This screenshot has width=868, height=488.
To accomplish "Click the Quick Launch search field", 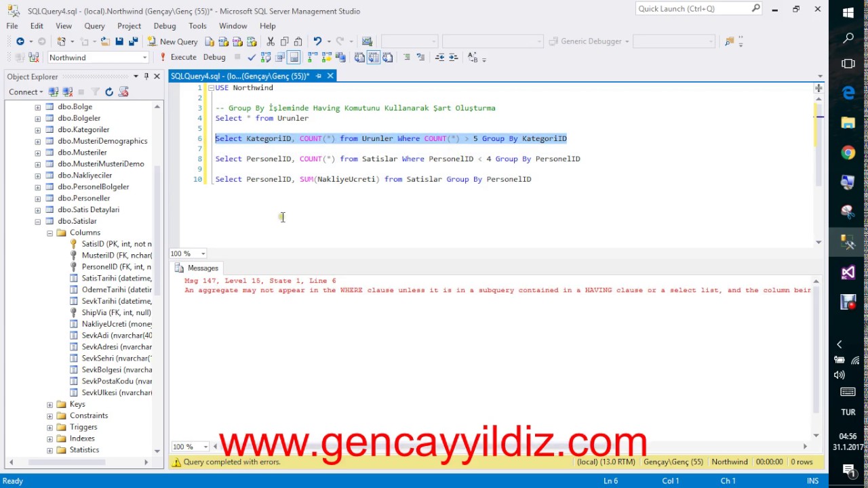I will (x=698, y=9).
